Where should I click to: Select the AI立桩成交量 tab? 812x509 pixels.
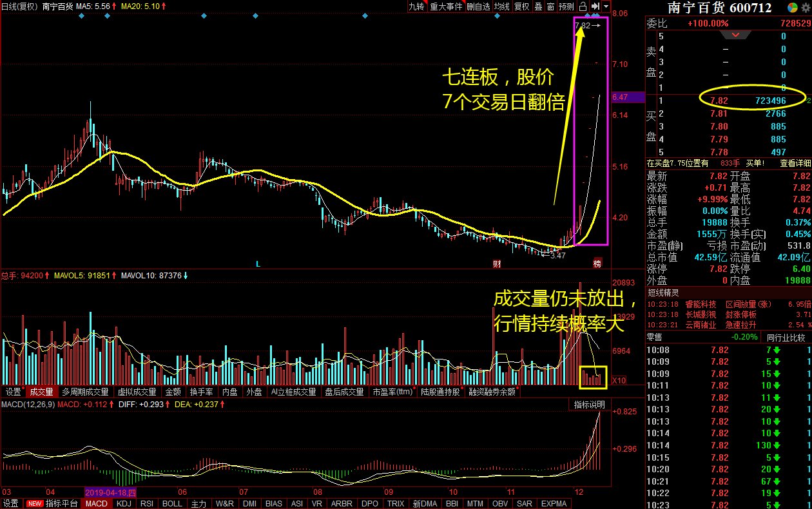coord(293,392)
